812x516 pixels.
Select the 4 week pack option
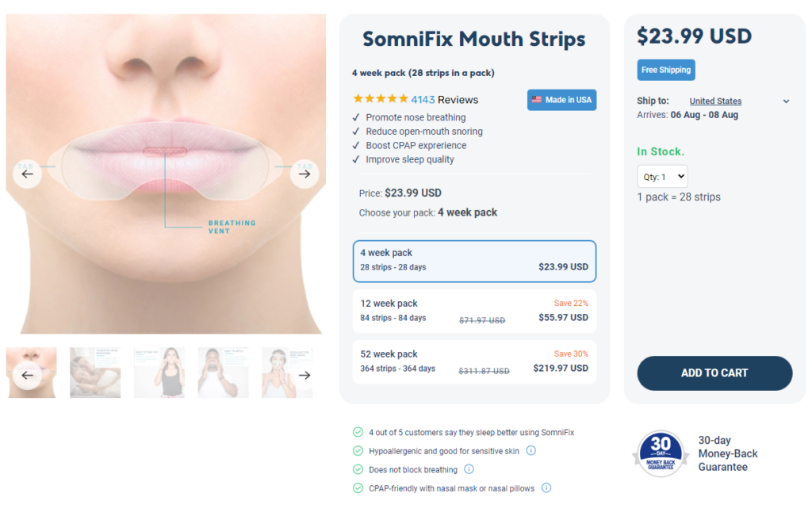point(474,261)
